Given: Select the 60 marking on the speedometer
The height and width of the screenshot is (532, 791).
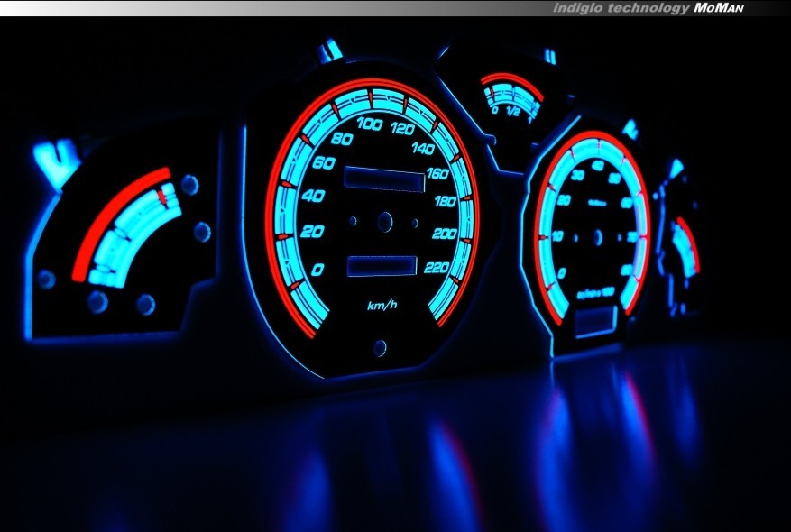Looking at the screenshot, I should 323,163.
